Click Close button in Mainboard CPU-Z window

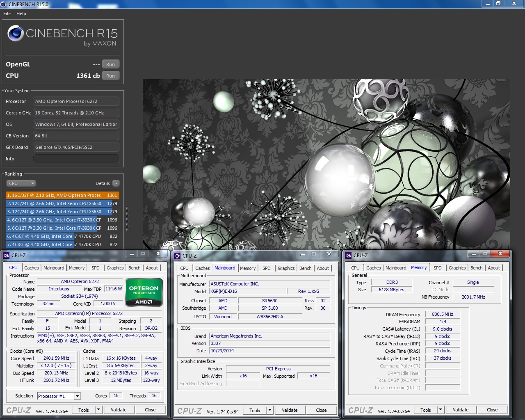coord(321,410)
